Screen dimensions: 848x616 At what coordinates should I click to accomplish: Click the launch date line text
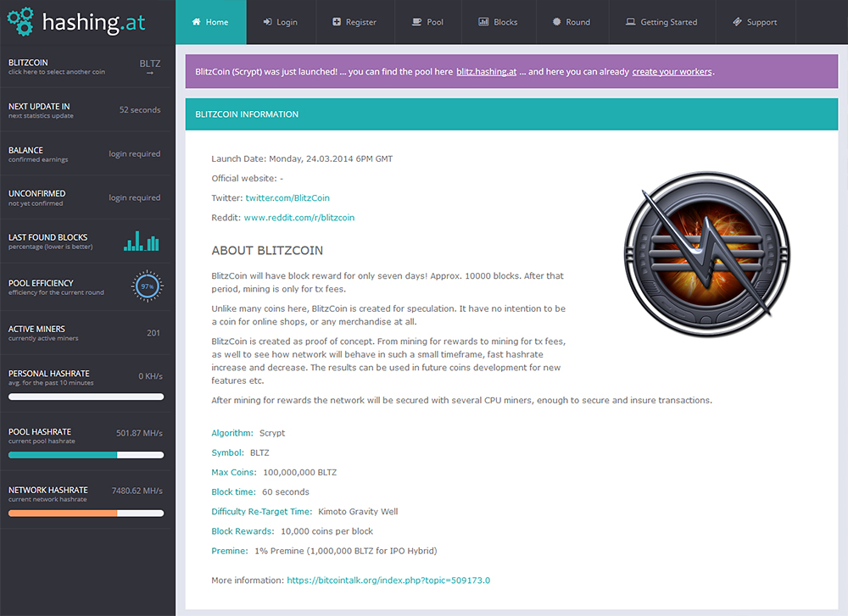click(x=302, y=158)
